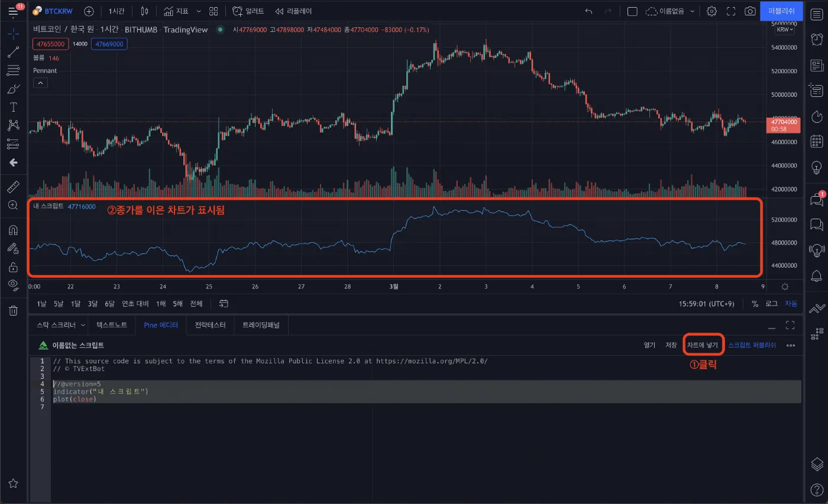The width and height of the screenshot is (828, 504).
Task: Open the economic calendar panel
Action: tap(817, 141)
